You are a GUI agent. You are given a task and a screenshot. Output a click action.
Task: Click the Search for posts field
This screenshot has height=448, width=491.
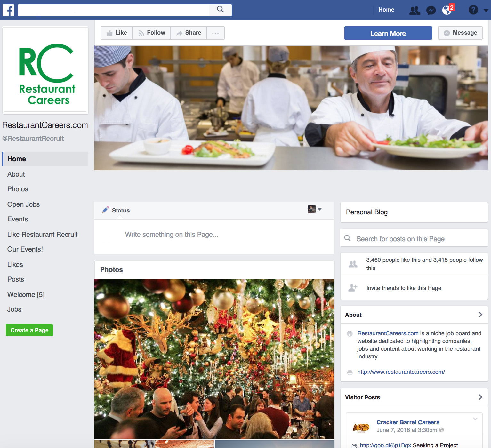[414, 239]
